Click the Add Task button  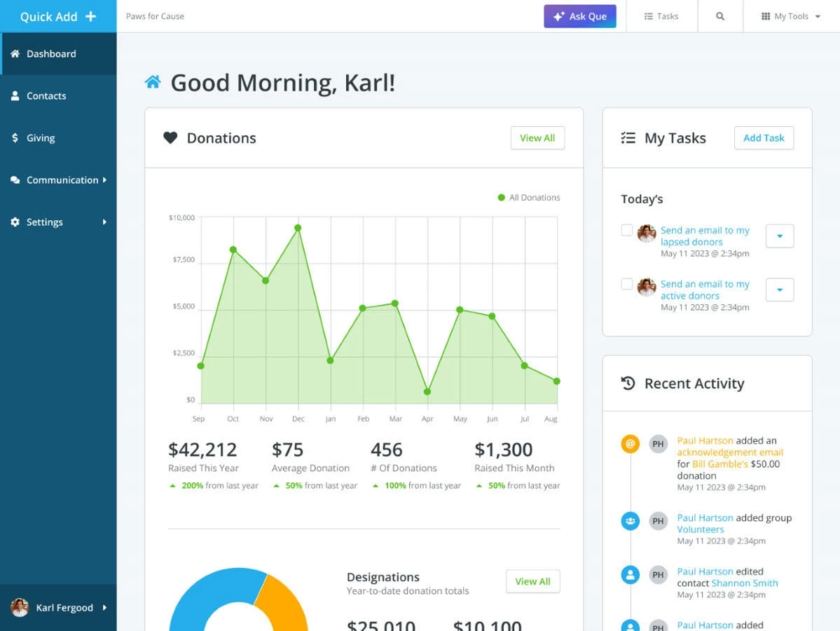point(764,138)
